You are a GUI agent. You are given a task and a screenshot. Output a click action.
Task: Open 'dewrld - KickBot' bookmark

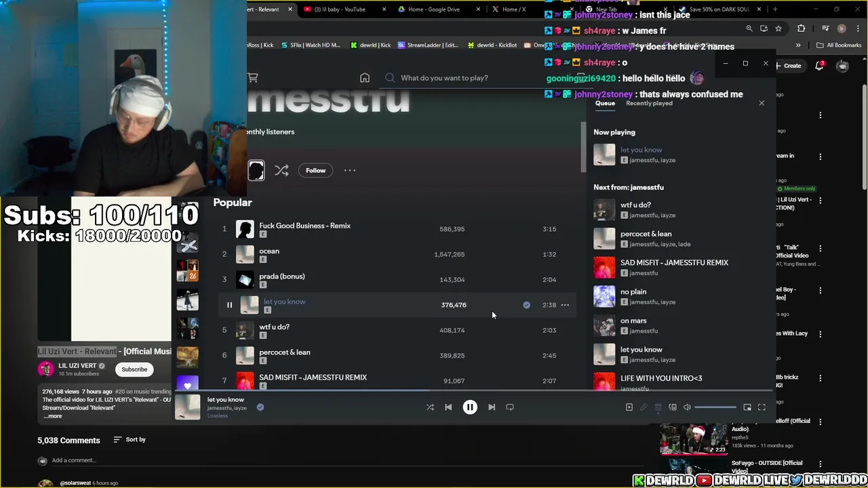click(x=492, y=45)
